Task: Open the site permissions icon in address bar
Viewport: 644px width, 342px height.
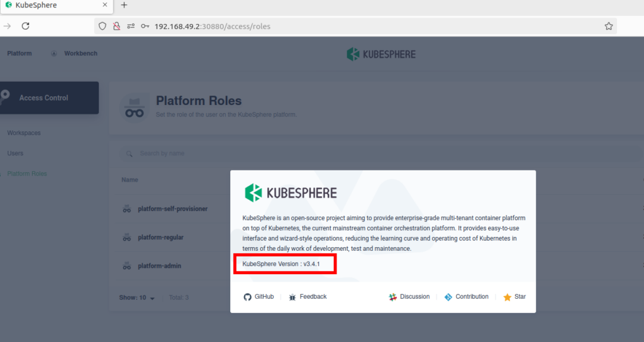Action: [131, 26]
